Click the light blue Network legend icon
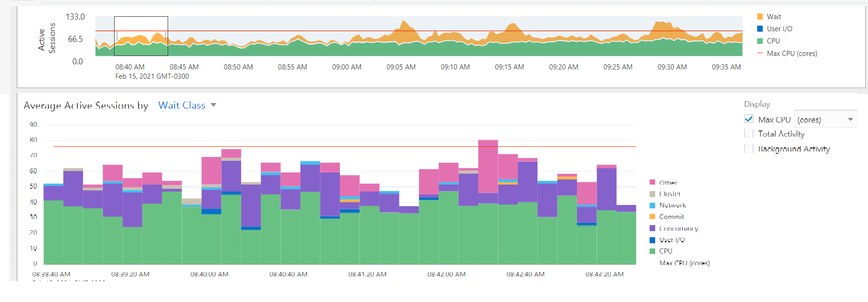 click(652, 205)
